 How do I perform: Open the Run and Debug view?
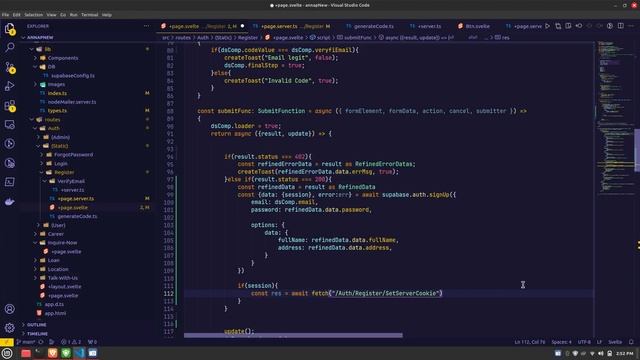click(x=10, y=86)
